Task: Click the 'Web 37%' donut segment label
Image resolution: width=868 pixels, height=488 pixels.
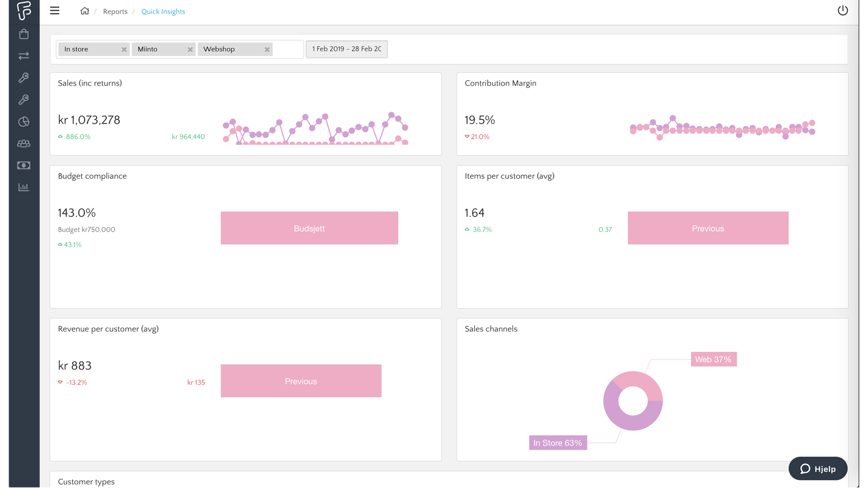Action: point(713,359)
